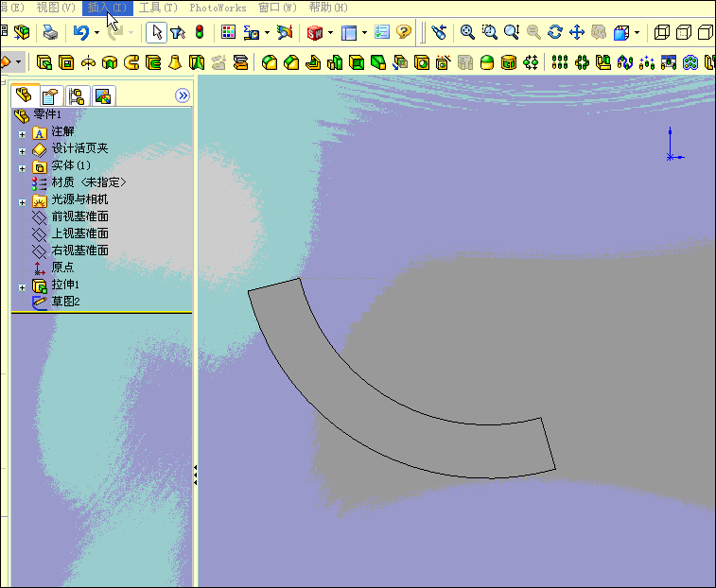This screenshot has width=716, height=588.
Task: Open the 帮助(H) menu
Action: coord(328,8)
